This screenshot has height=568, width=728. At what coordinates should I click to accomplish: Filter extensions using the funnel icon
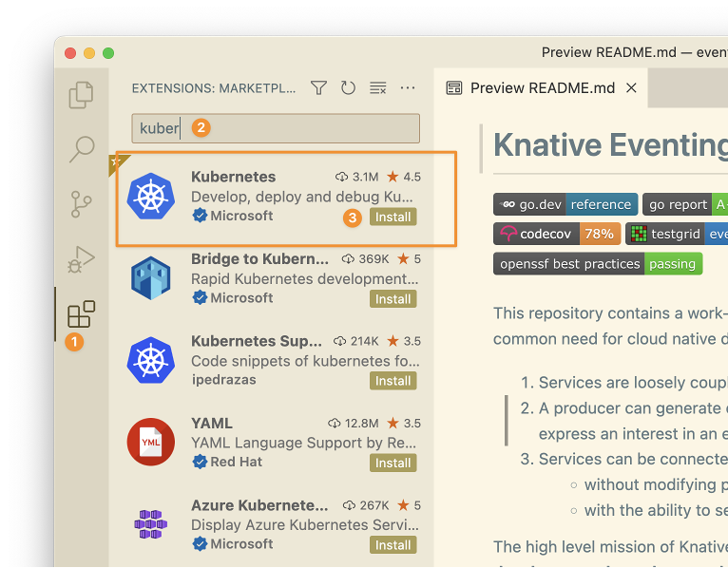[x=319, y=88]
